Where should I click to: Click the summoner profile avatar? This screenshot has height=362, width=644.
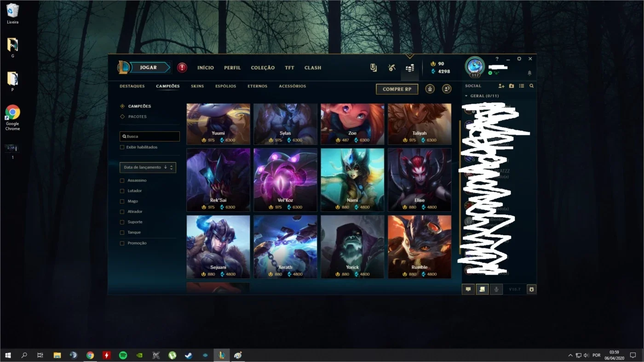click(475, 67)
